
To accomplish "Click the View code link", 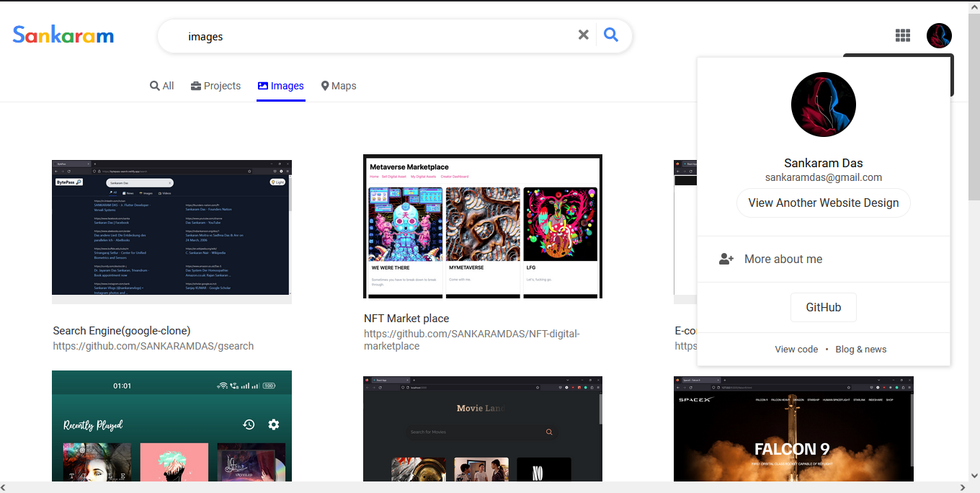I will click(x=796, y=349).
